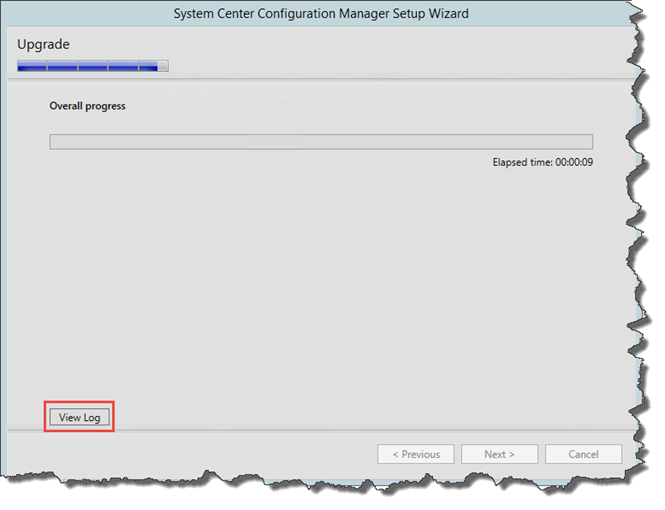Select the Elapsed time 00:00:09 text
This screenshot has width=665, height=510.
pyautogui.click(x=542, y=162)
